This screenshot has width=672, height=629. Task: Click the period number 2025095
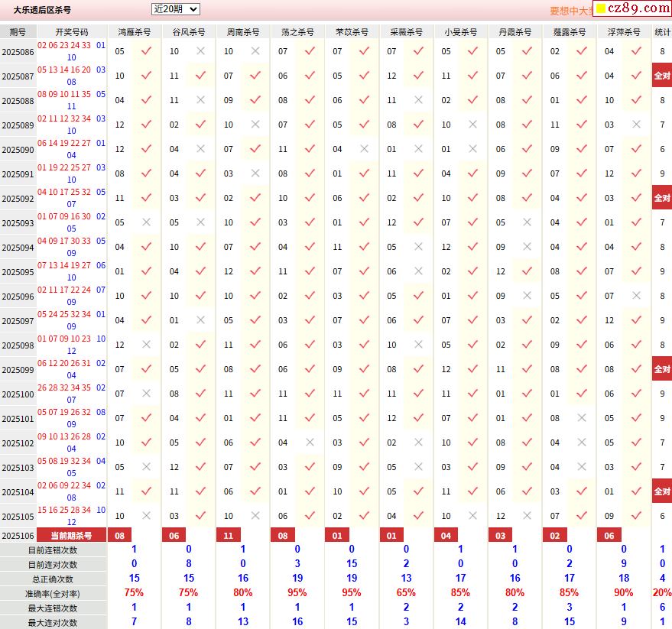18,272
